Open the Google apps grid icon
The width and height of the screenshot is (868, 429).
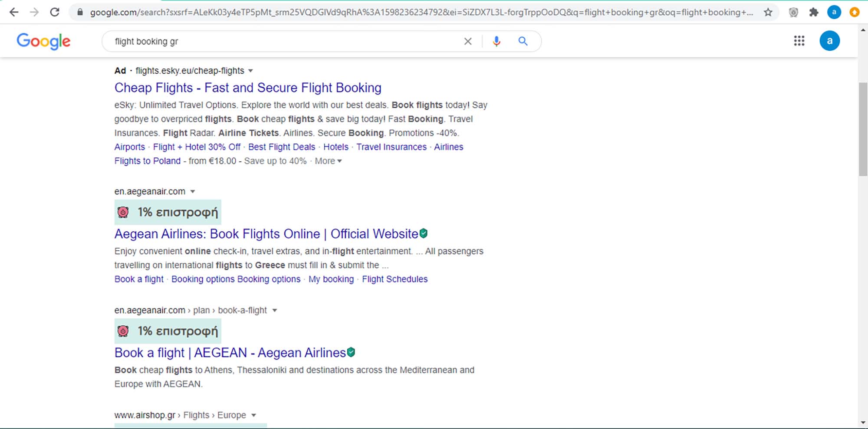799,41
